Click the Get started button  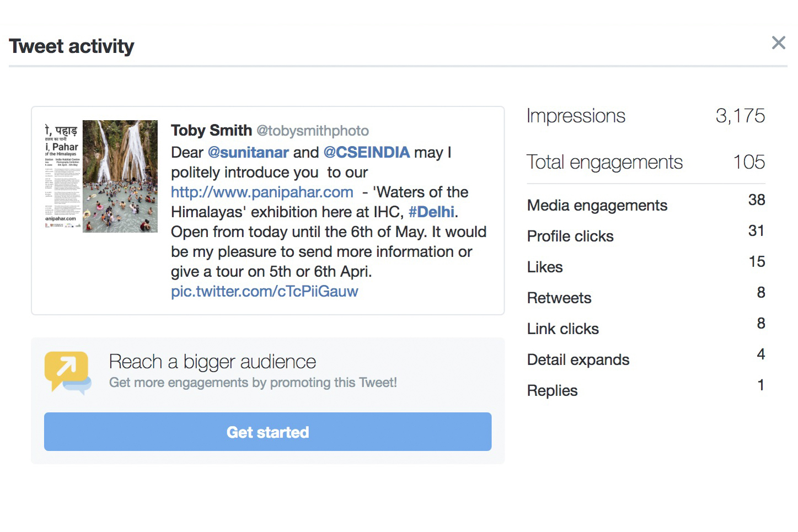coord(267,432)
